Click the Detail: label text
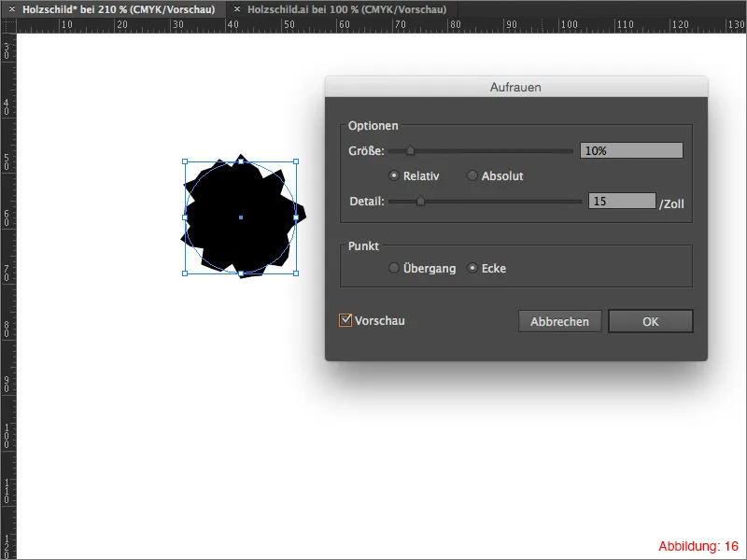Viewport: 747px width, 560px height. tap(367, 202)
